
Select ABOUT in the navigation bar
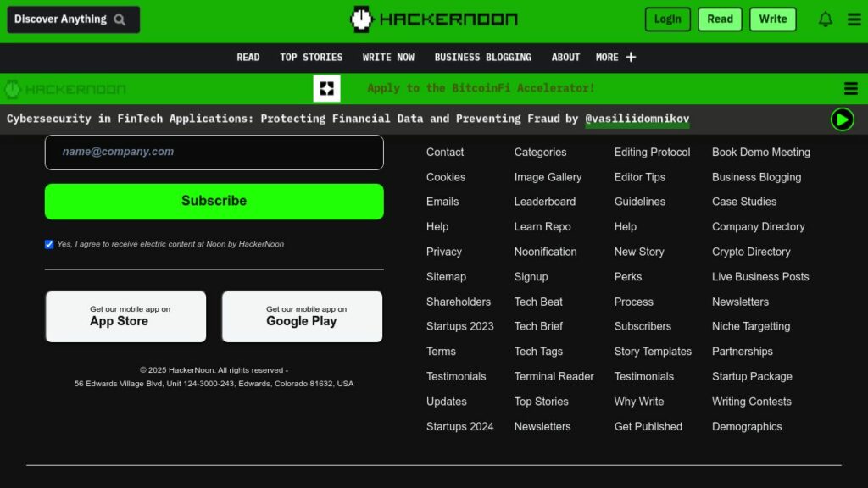click(565, 58)
